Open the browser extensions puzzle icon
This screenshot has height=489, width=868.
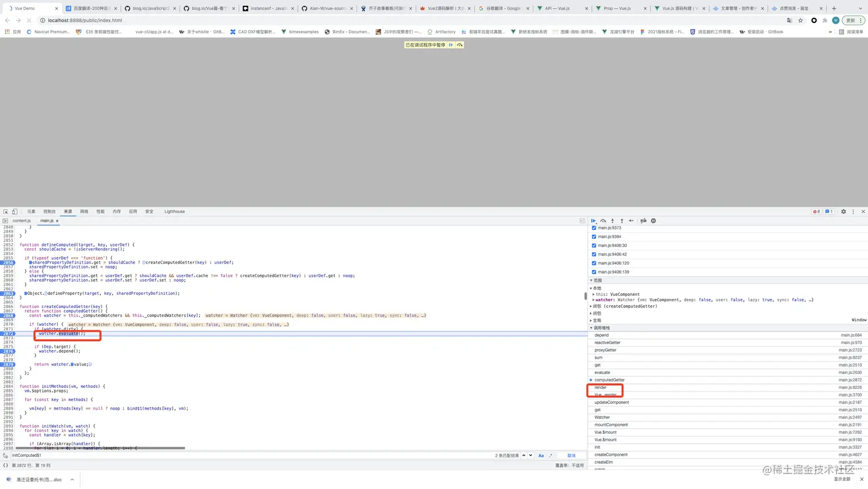tap(825, 20)
